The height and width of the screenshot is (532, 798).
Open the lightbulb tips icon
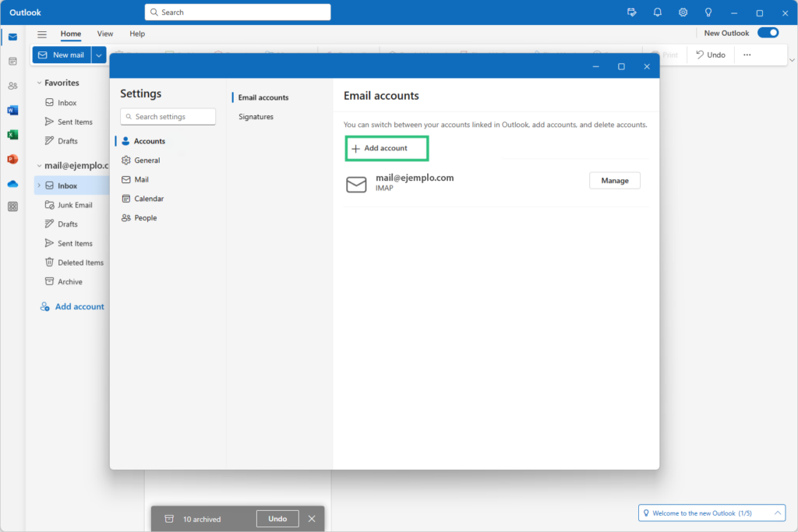point(708,12)
